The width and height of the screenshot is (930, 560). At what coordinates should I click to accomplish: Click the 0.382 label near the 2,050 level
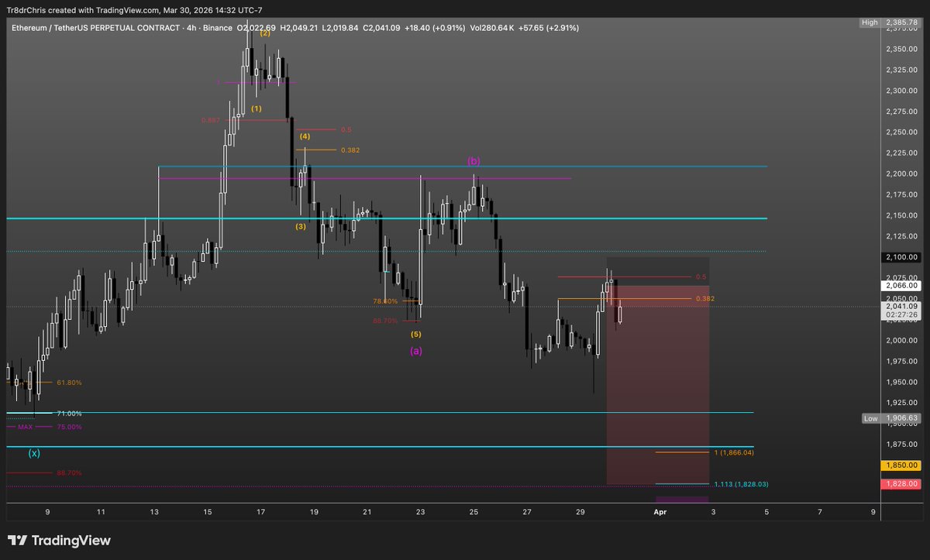pyautogui.click(x=704, y=298)
